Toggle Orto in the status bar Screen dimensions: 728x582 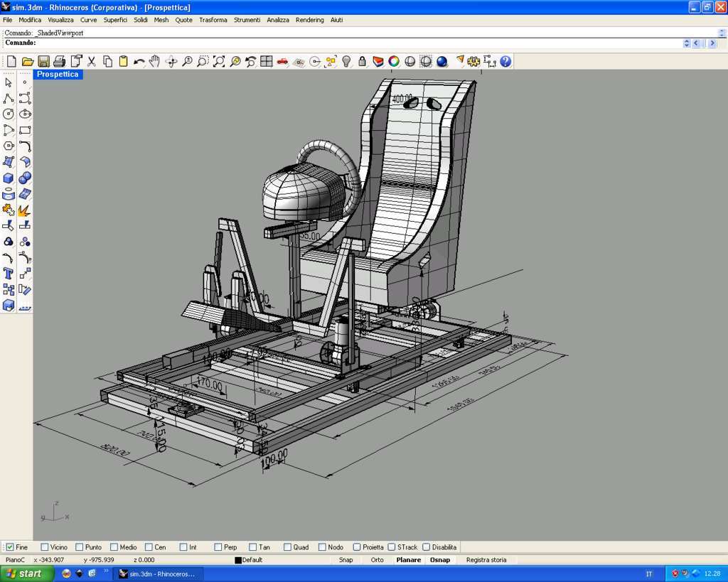378,560
